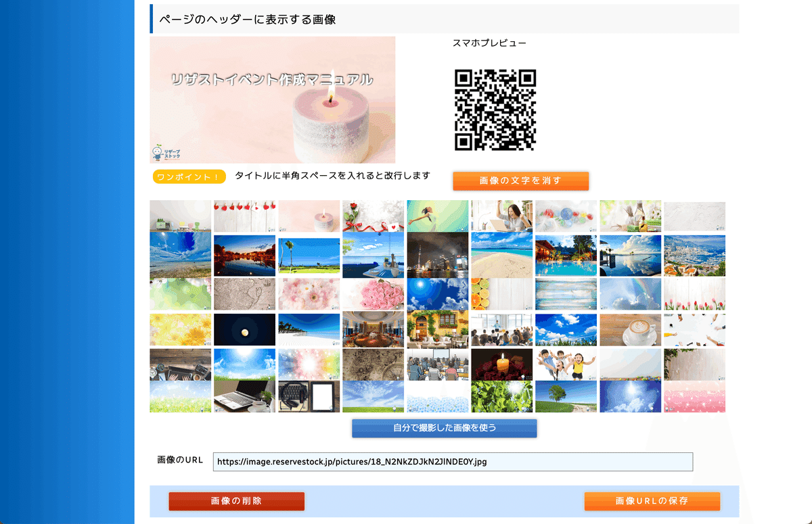Image resolution: width=812 pixels, height=524 pixels.
Task: Select the sunlit green leaves thumbnail
Action: (501, 396)
